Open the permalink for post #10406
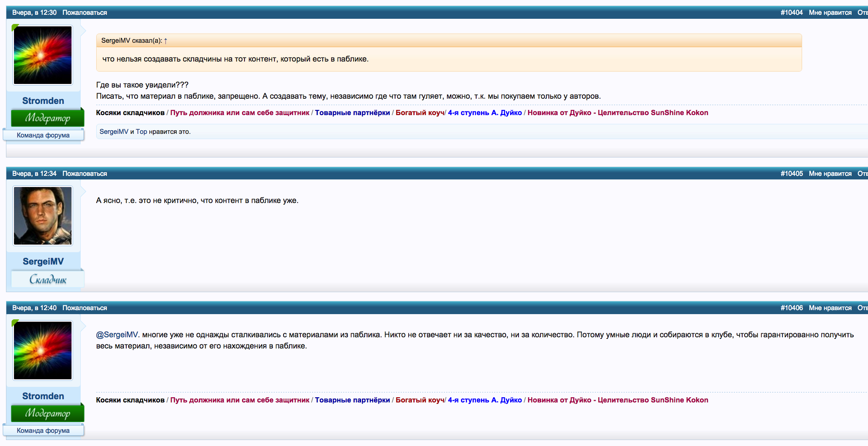The width and height of the screenshot is (868, 446). pyautogui.click(x=791, y=308)
